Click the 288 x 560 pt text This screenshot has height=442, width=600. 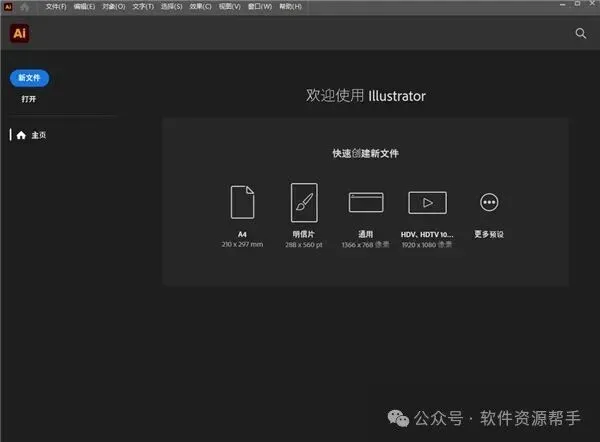[x=304, y=245]
